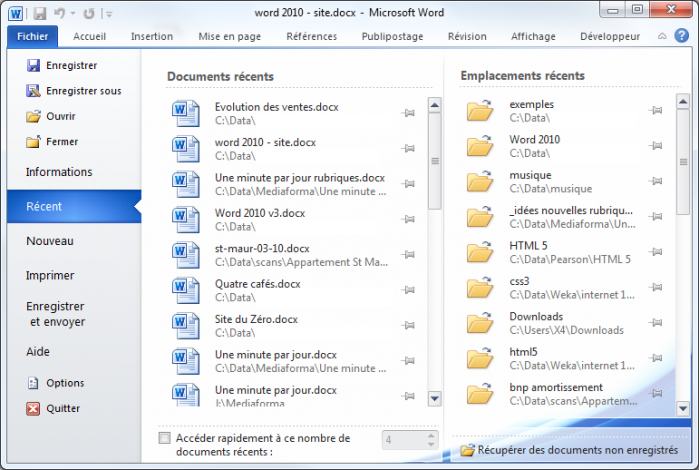The image size is (699, 470).
Task: Click the red Quitter icon
Action: (33, 408)
